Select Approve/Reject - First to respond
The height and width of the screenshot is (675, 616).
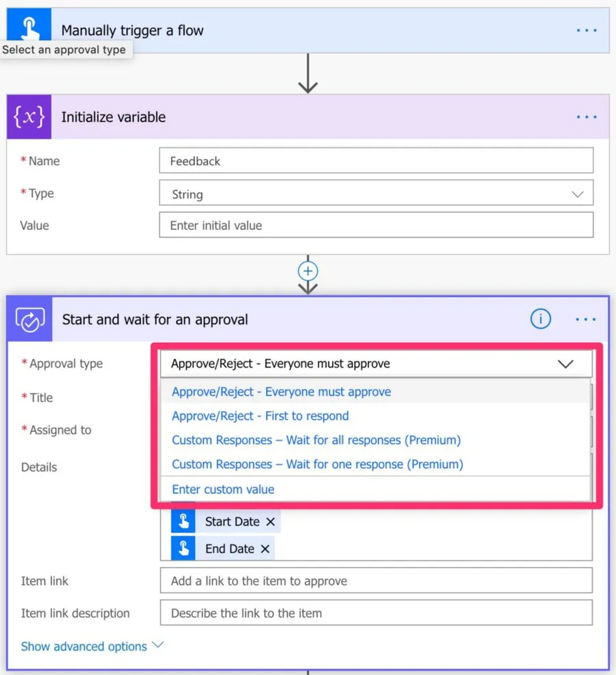260,416
